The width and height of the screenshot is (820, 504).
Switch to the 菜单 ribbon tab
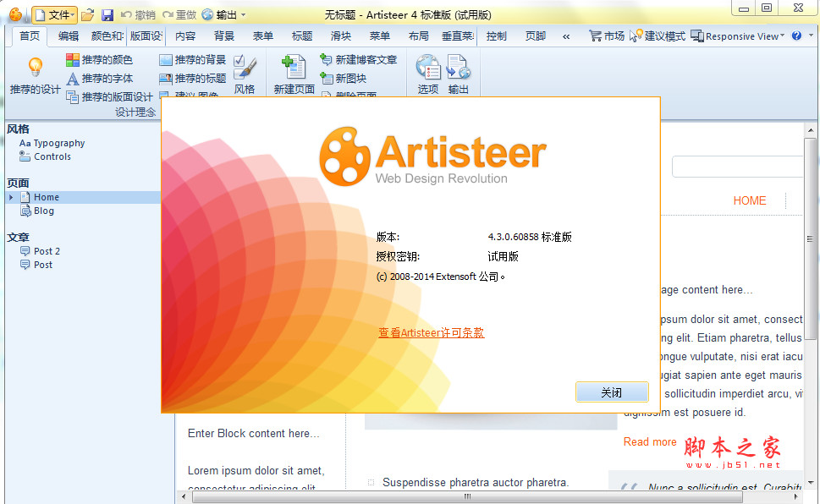point(380,36)
